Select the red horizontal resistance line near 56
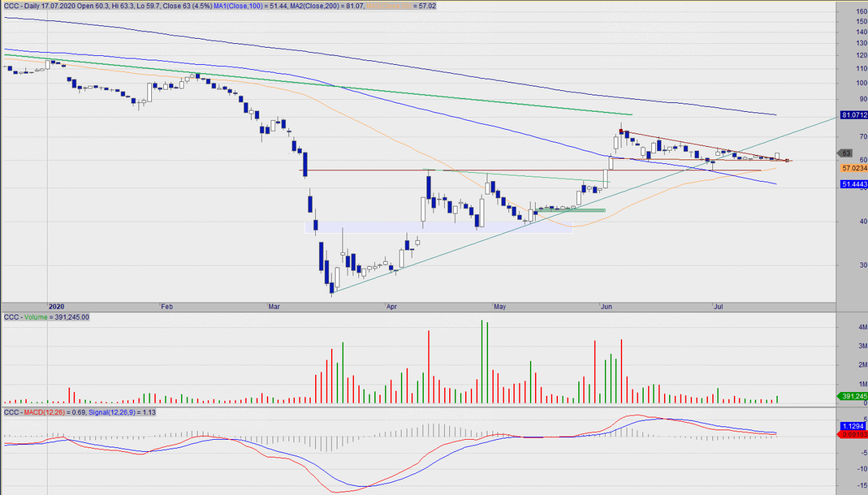This screenshot has width=868, height=495. (x=530, y=170)
